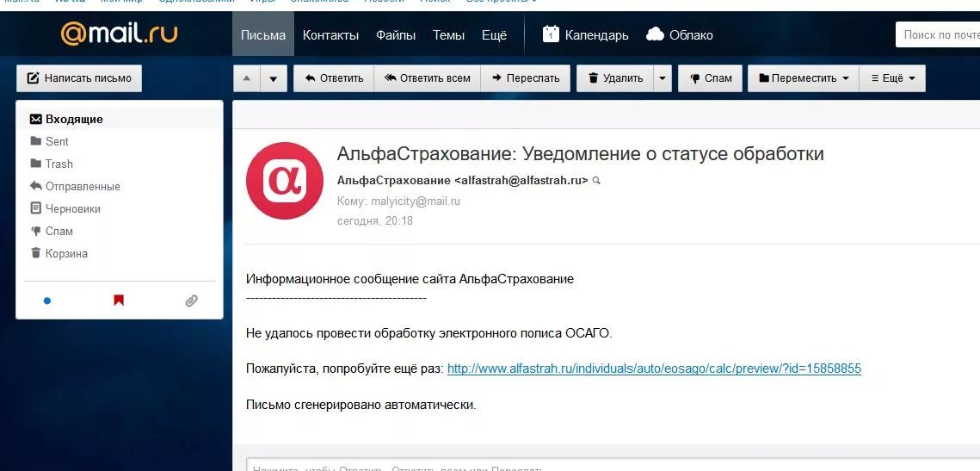Click sender address alfastrah@alfastrah.ru
Image resolution: width=980 pixels, height=471 pixels.
[521, 180]
